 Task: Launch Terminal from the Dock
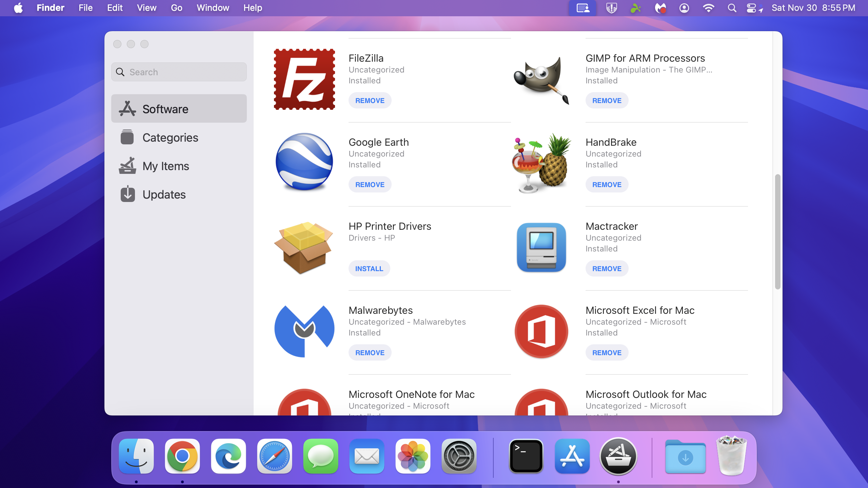[526, 456]
